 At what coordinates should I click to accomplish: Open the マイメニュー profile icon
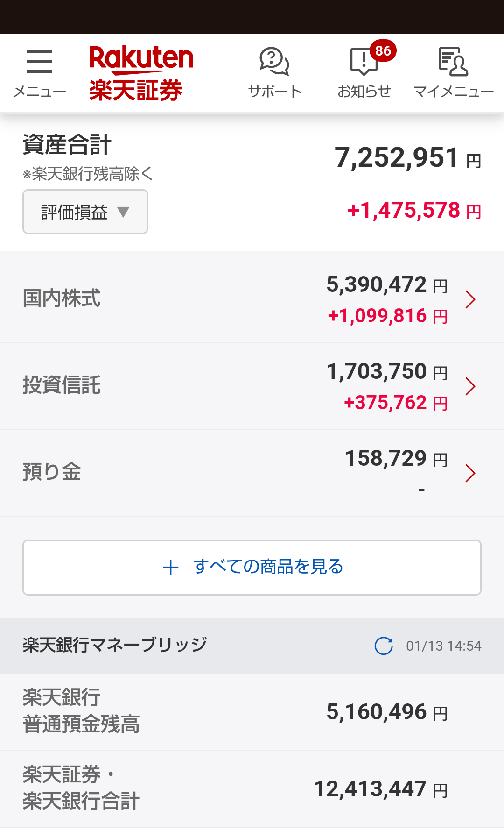453,61
